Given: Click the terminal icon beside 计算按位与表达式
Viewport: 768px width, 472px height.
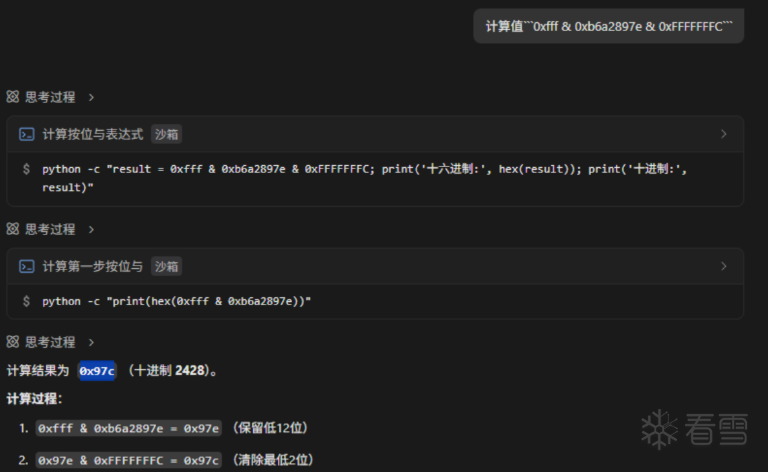Looking at the screenshot, I should pos(26,134).
